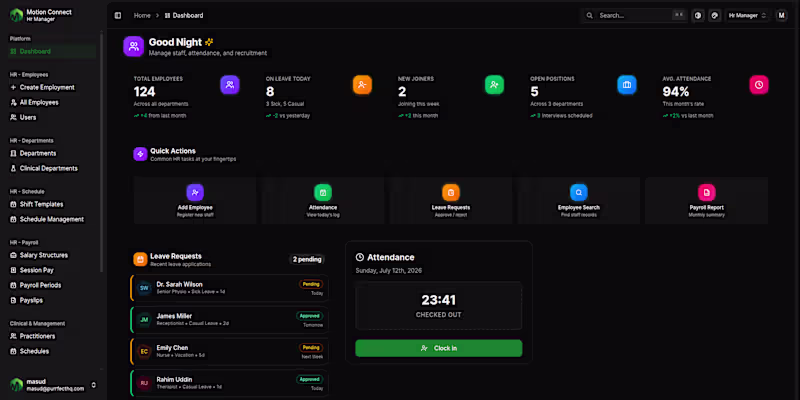Click Approved badge on James Miller row
This screenshot has width=800, height=400.
(310, 316)
